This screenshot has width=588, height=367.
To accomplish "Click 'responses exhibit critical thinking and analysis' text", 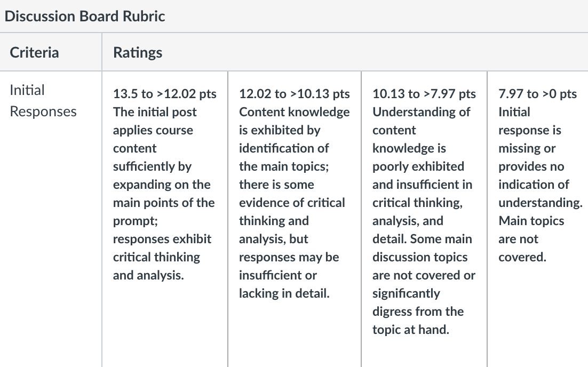I will coord(162,257).
